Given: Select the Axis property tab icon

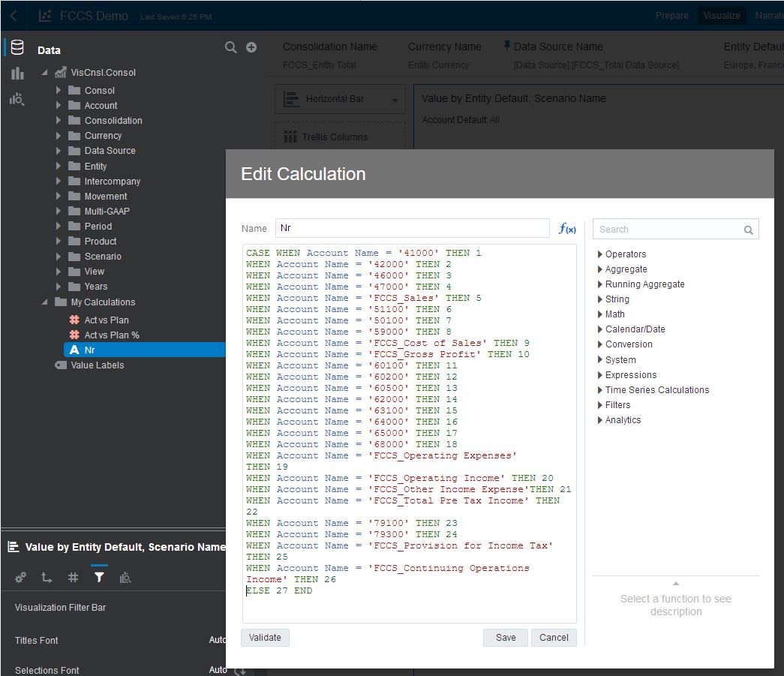Looking at the screenshot, I should (x=47, y=577).
